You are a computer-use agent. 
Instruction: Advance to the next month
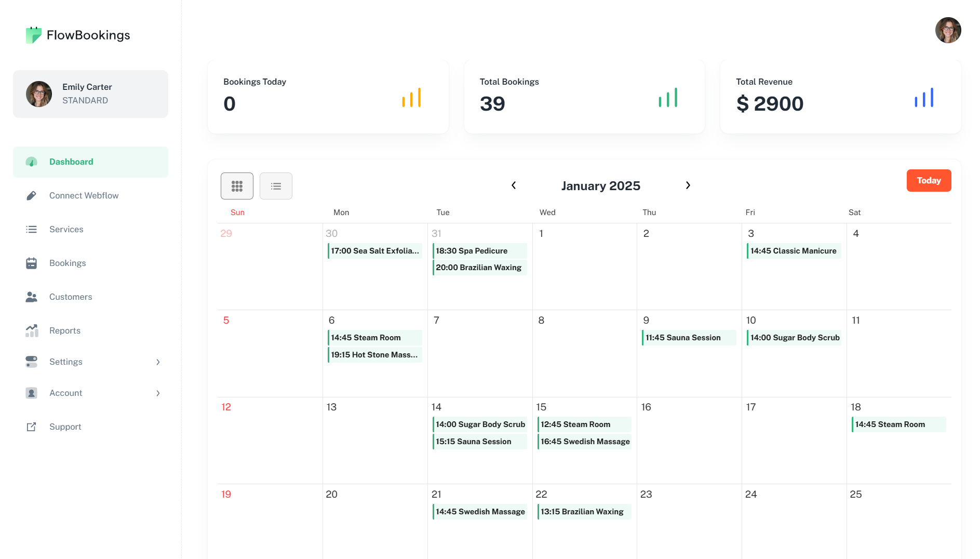688,185
